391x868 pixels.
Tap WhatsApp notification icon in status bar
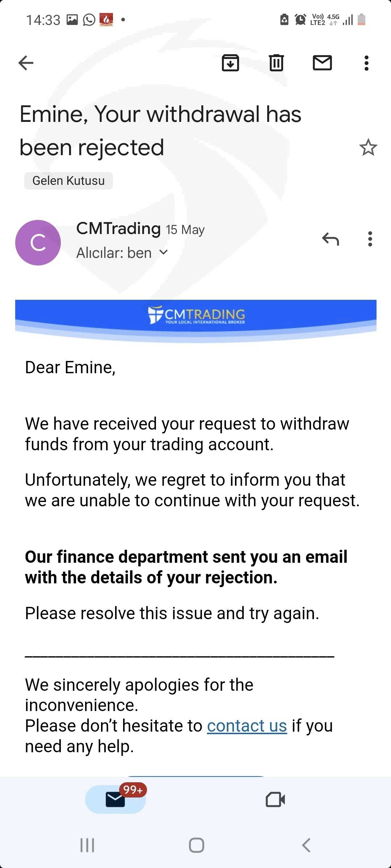tap(89, 20)
